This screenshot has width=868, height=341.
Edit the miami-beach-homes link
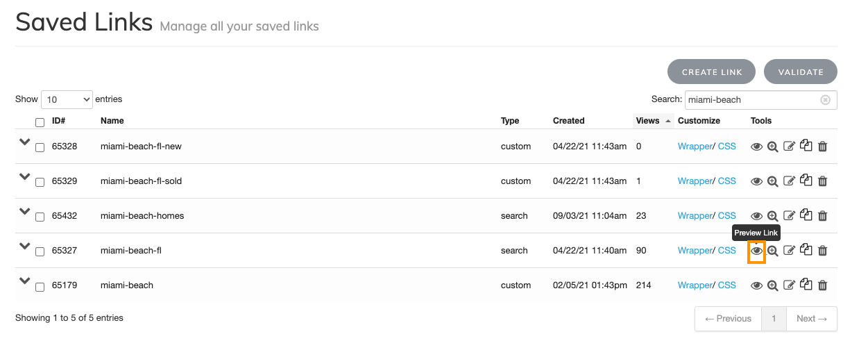pos(789,216)
